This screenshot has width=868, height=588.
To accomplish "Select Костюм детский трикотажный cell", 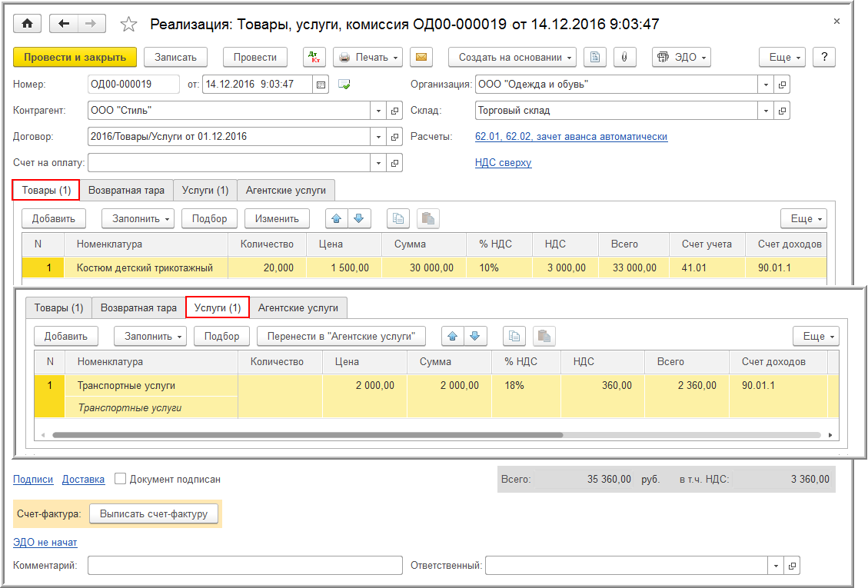I will tap(145, 267).
